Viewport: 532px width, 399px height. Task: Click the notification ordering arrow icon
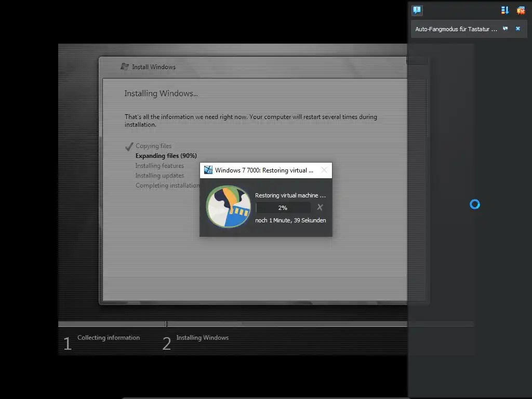505,10
